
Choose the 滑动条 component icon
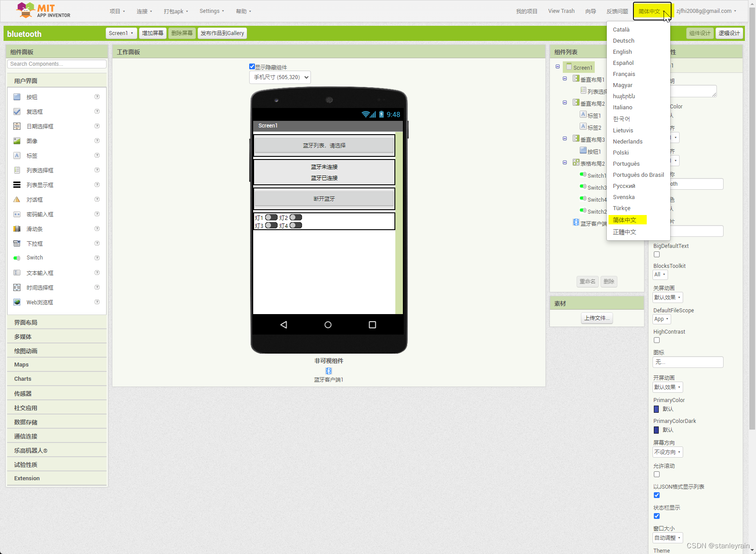pyautogui.click(x=17, y=229)
